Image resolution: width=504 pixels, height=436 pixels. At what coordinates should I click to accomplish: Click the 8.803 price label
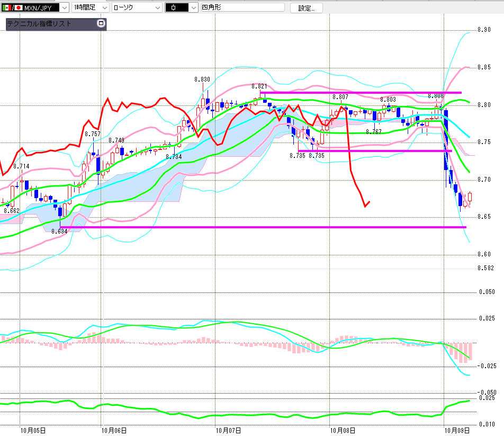[388, 100]
